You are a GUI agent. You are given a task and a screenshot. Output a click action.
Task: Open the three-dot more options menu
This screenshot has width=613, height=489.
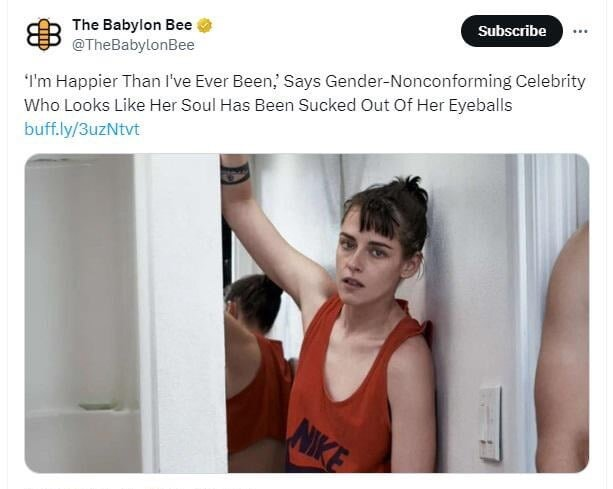[580, 31]
